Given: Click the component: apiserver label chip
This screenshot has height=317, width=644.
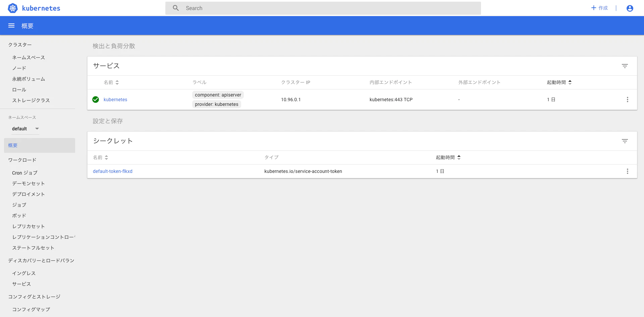Looking at the screenshot, I should point(218,95).
